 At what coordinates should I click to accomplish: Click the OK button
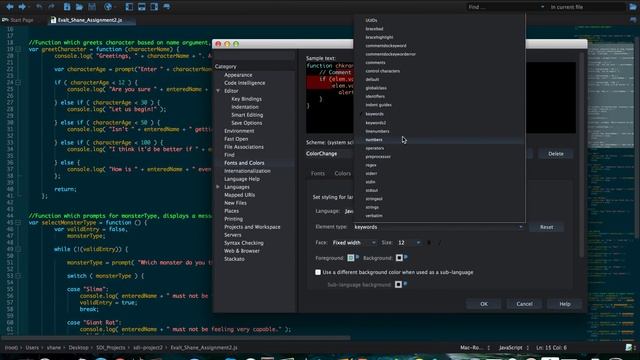484,304
